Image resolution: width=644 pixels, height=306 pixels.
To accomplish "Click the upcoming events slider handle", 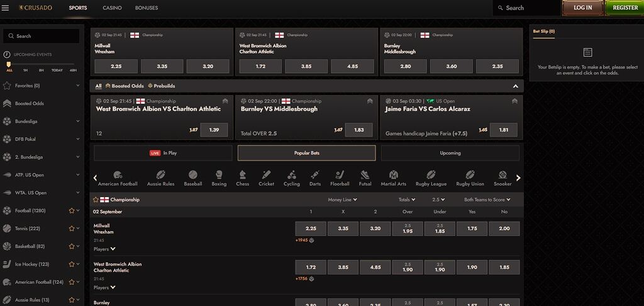I will pos(9,64).
